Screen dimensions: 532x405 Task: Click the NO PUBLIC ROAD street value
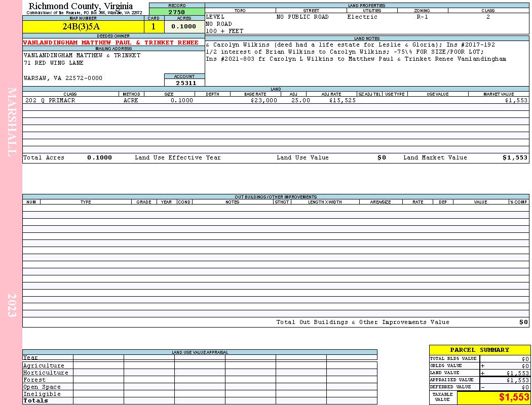coord(302,17)
